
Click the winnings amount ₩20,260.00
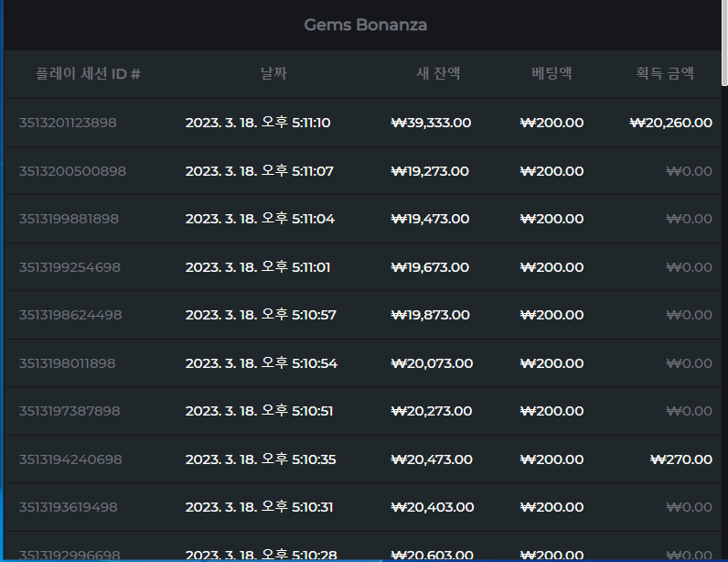click(671, 123)
